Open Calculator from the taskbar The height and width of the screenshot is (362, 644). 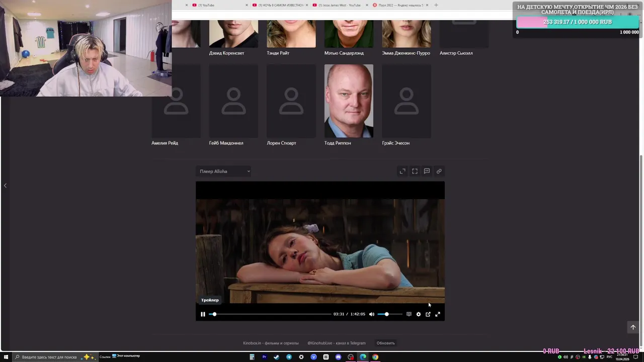(x=252, y=357)
